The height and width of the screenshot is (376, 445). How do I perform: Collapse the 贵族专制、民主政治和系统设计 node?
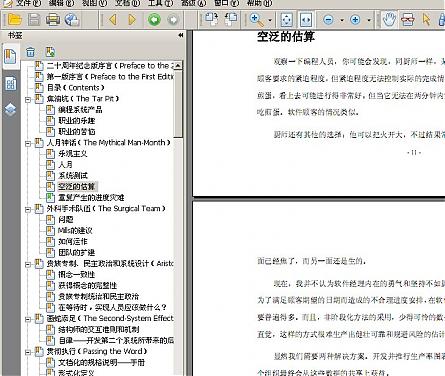click(28, 264)
